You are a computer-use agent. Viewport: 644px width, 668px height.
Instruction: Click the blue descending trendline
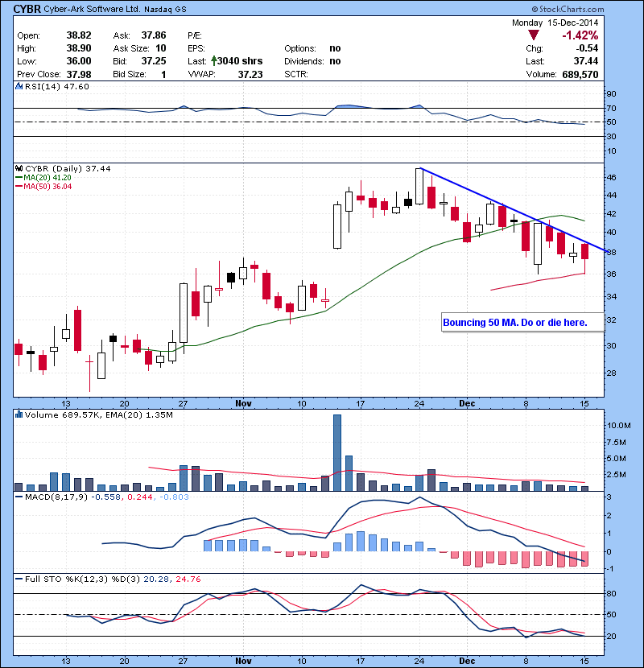[x=513, y=210]
